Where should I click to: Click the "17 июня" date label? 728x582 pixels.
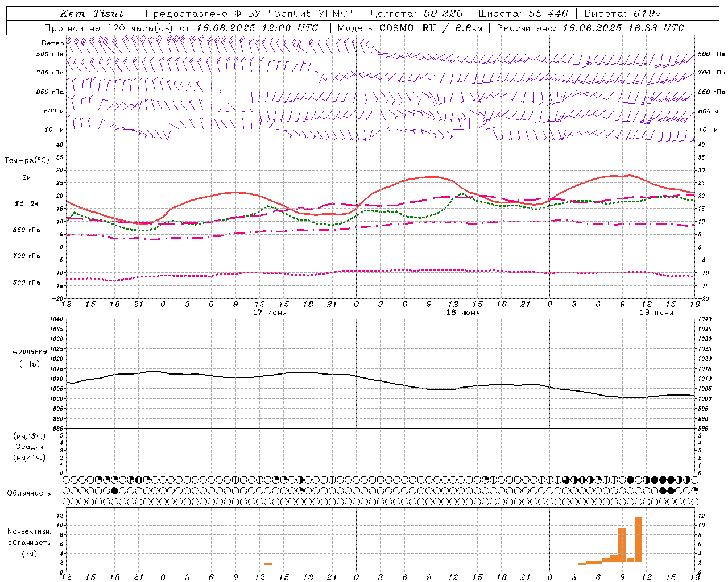270,313
